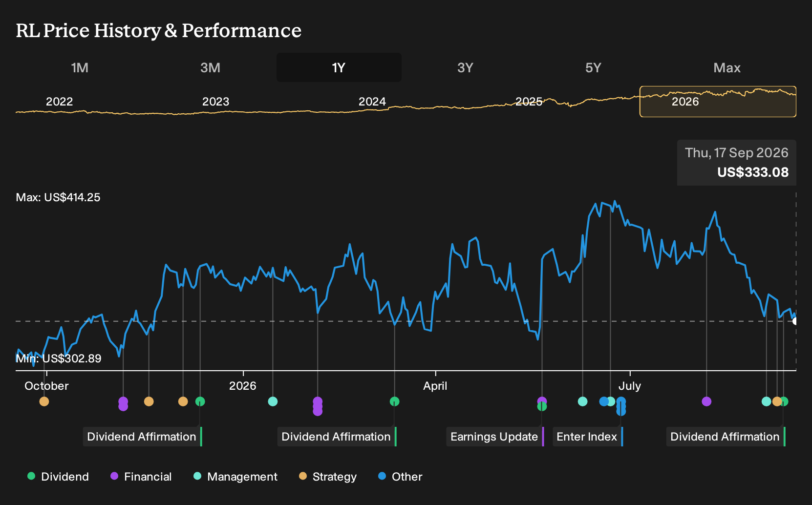Screen dimensions: 812x505
Task: Toggle the Management legend filter
Action: [x=235, y=477]
